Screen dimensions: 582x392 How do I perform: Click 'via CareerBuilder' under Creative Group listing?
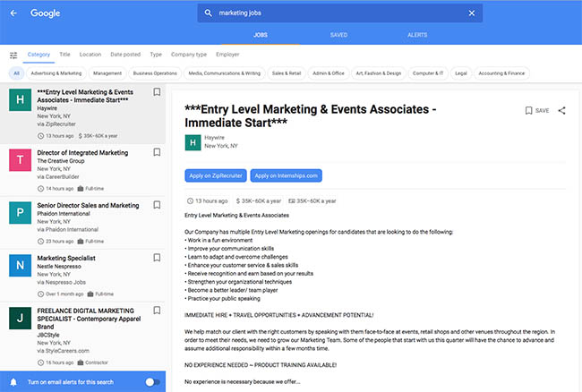point(58,177)
